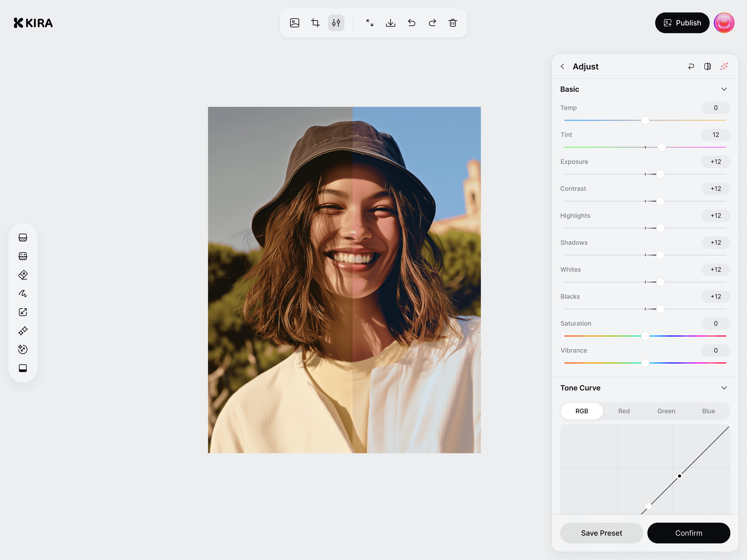Select the adjust sliders toolbar icon

336,23
